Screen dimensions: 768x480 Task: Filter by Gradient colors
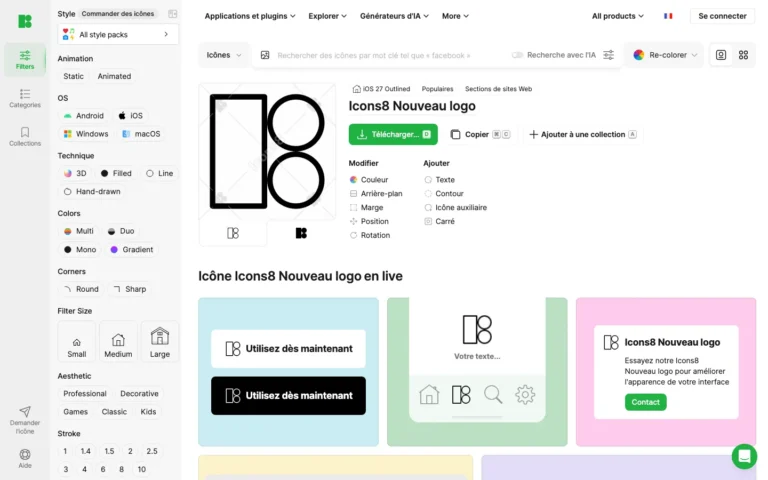132,250
